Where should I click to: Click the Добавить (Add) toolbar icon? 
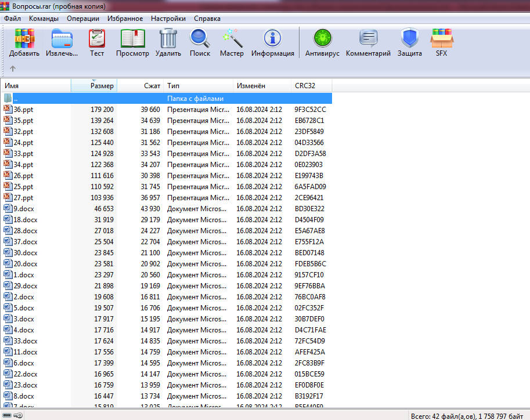point(24,39)
